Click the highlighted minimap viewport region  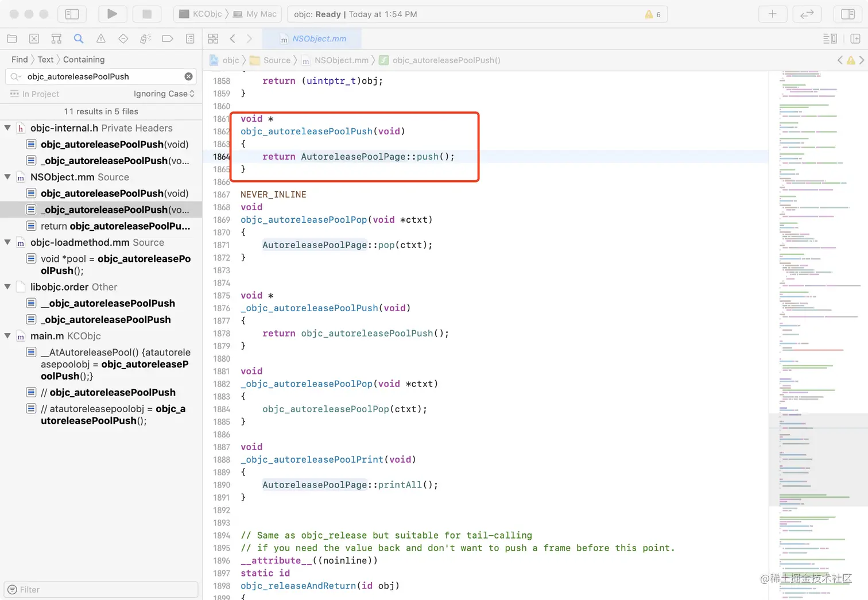point(817,459)
